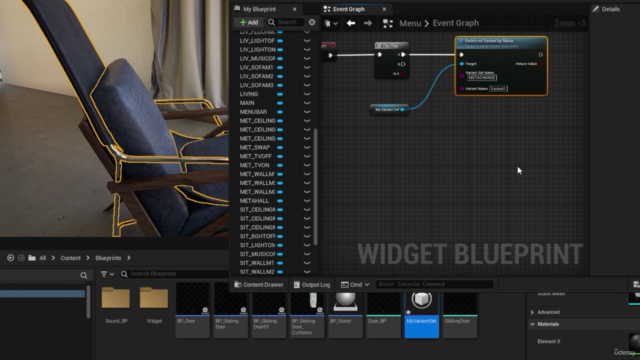Navigate back with the left arrow
The height and width of the screenshot is (360, 640).
tap(351, 23)
